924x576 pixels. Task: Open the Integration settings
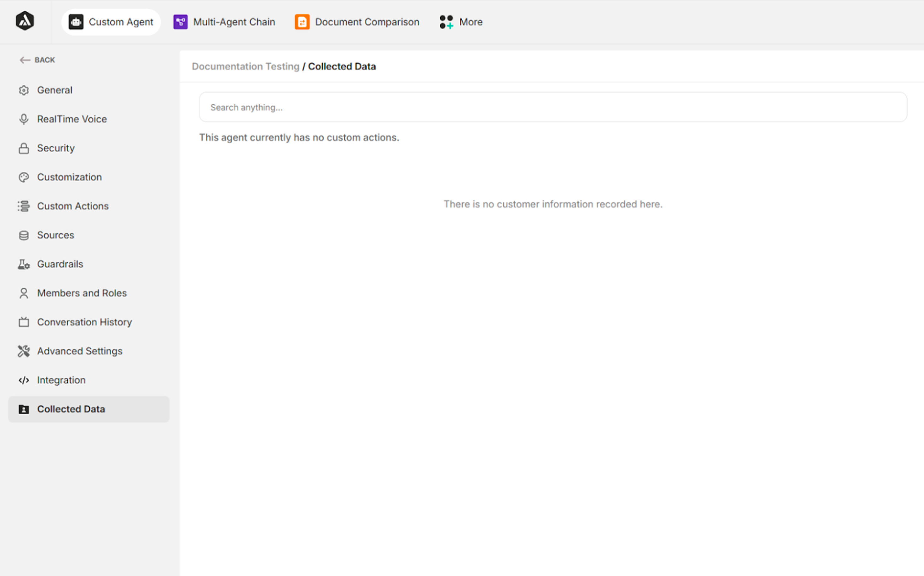pyautogui.click(x=61, y=380)
